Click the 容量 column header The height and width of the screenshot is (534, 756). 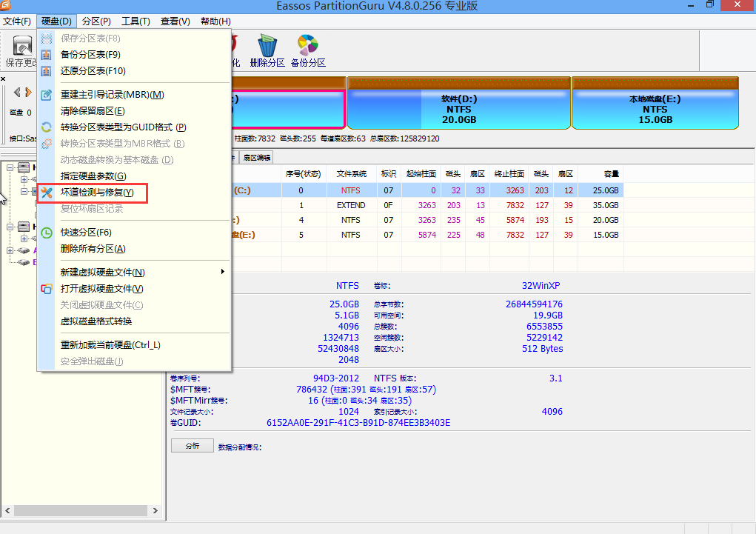(601, 173)
